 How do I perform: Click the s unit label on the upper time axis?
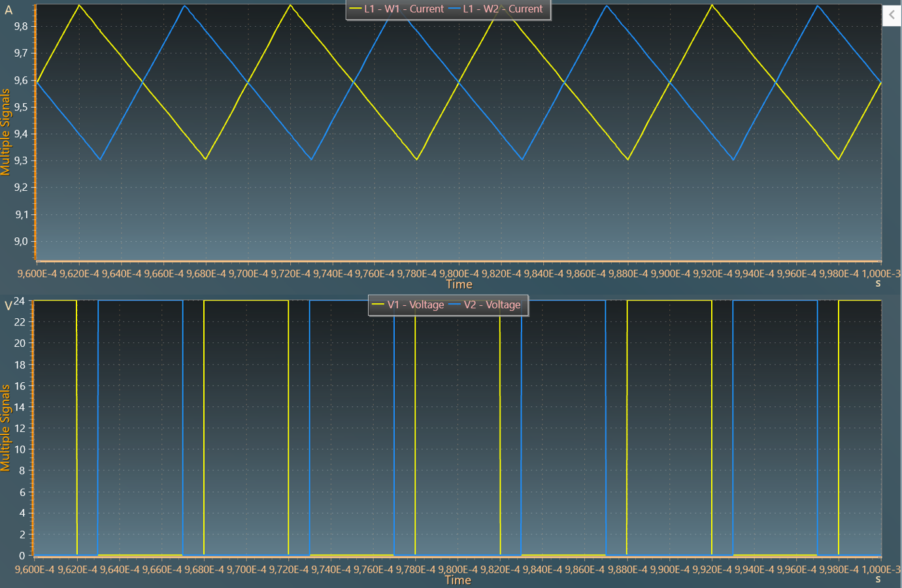pos(878,284)
